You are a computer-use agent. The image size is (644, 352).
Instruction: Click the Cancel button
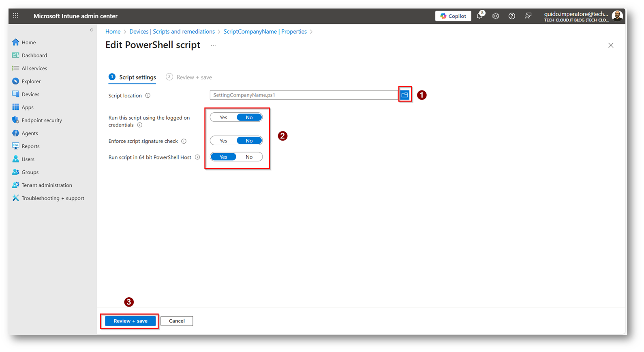(x=177, y=321)
